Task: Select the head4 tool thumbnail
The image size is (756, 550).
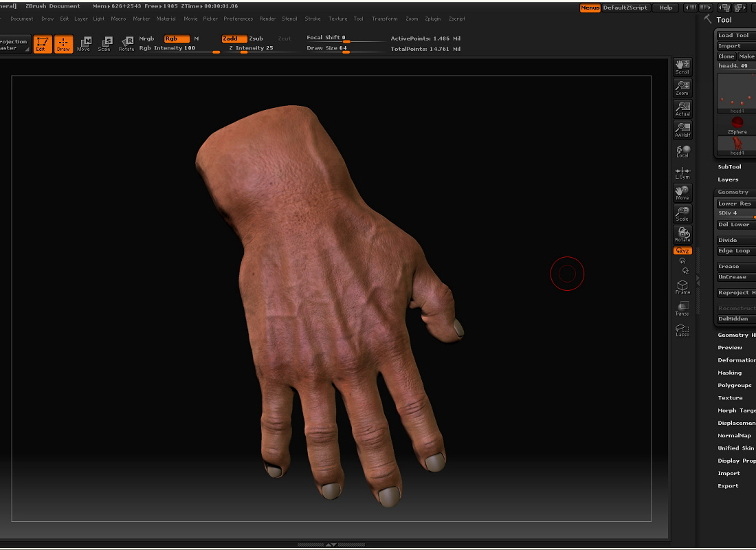Action: point(735,93)
